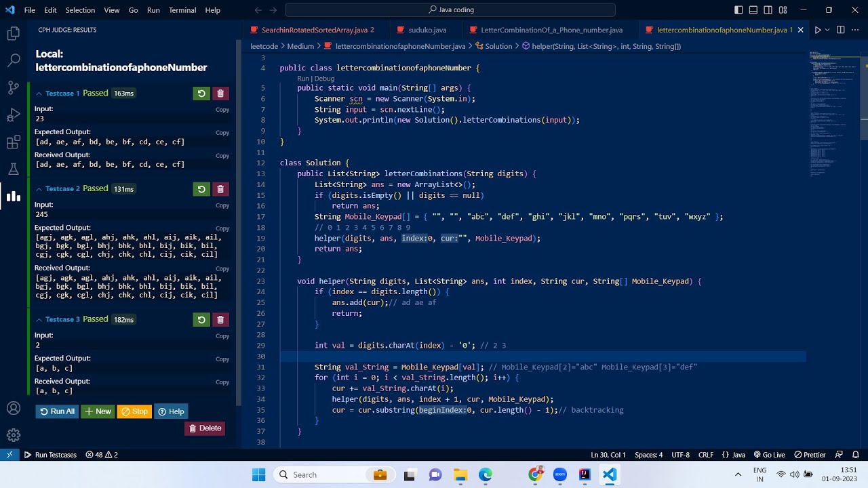Image resolution: width=868 pixels, height=488 pixels.
Task: Collapse Testcase 3 section
Action: tap(39, 319)
